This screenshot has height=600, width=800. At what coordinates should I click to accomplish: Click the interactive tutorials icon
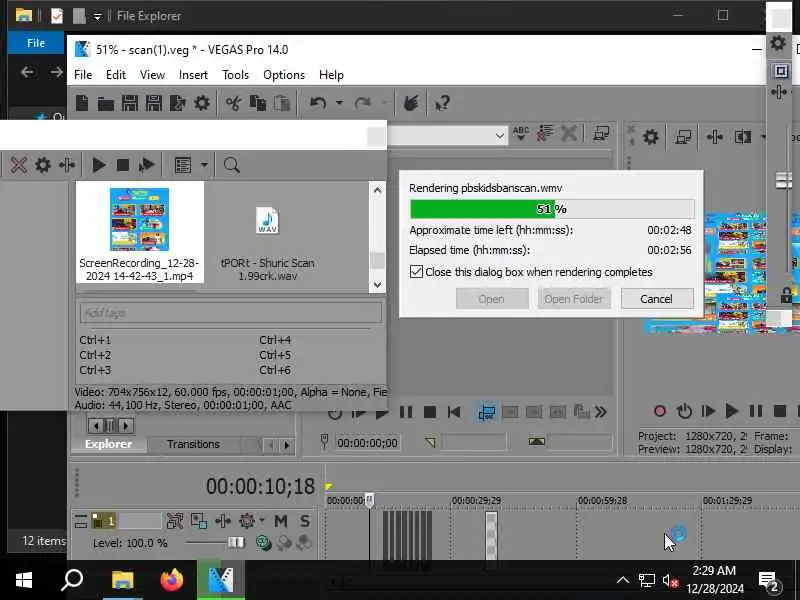click(x=411, y=104)
